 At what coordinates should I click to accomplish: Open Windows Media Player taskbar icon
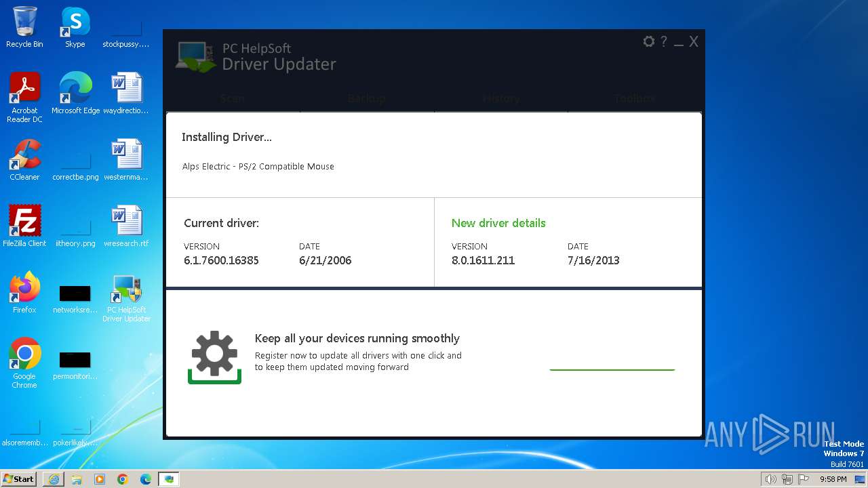click(x=100, y=479)
